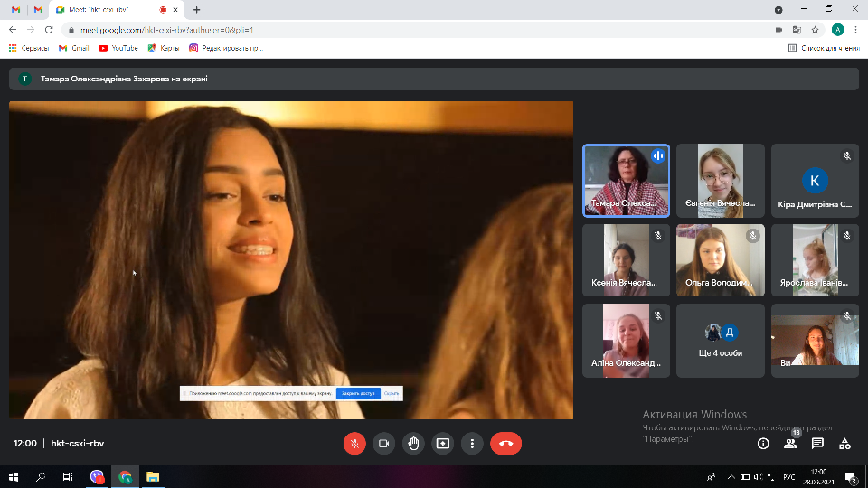Open the meeting details info icon

(x=763, y=444)
